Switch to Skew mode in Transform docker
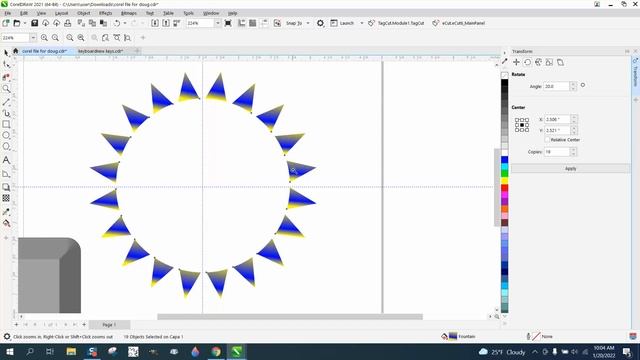The height and width of the screenshot is (360, 640). [560, 62]
